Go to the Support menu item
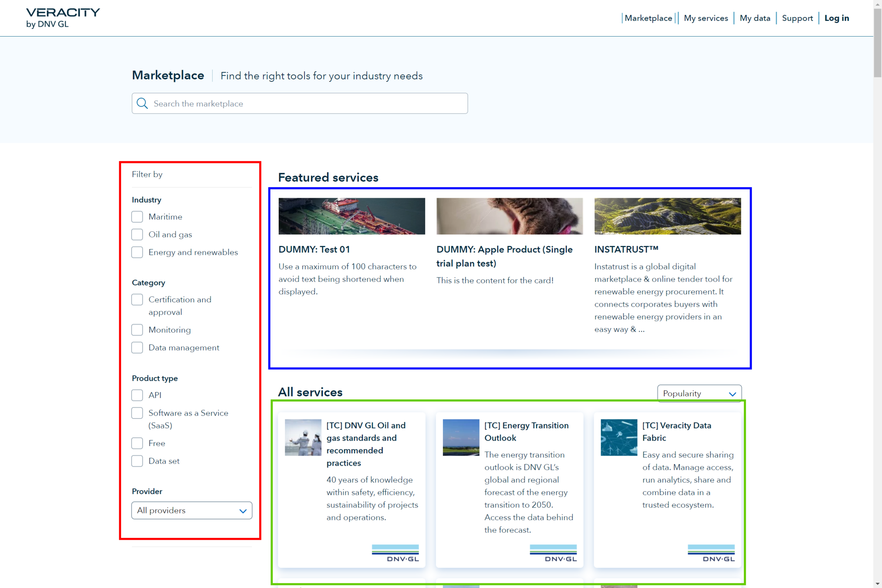Viewport: 882px width, 588px height. (x=797, y=18)
